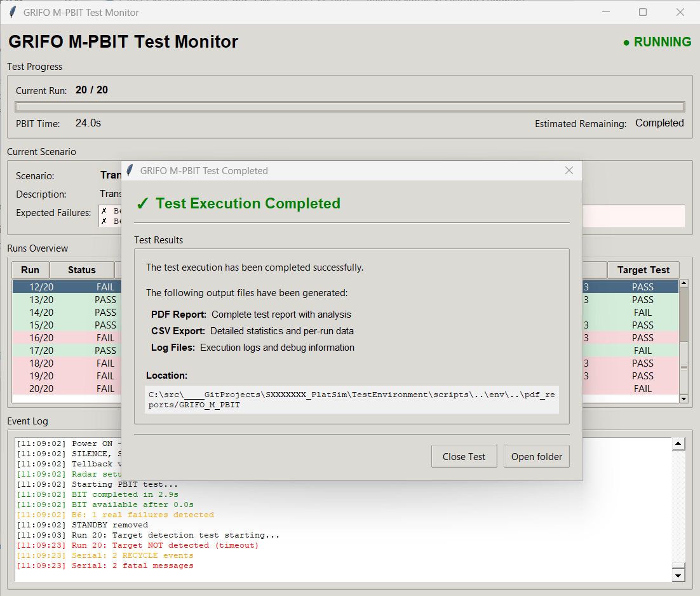Screen dimensions: 700x596
Task: Click the green checkmark beside Test Execution Completed
Action: [143, 203]
